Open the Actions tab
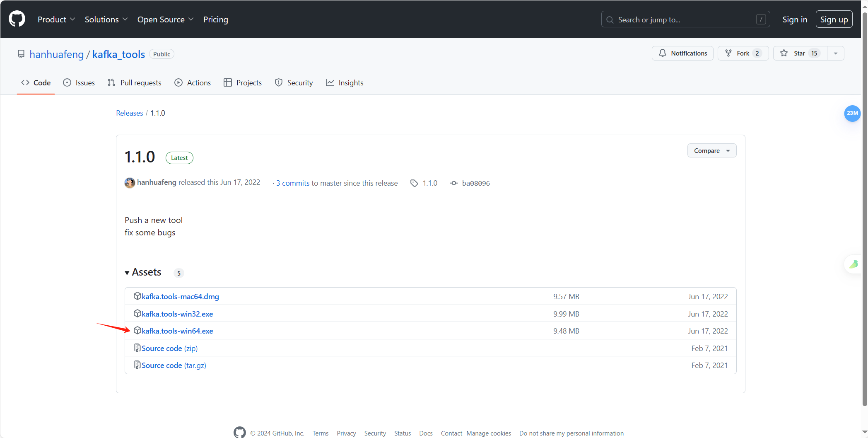868x438 pixels. (x=193, y=82)
